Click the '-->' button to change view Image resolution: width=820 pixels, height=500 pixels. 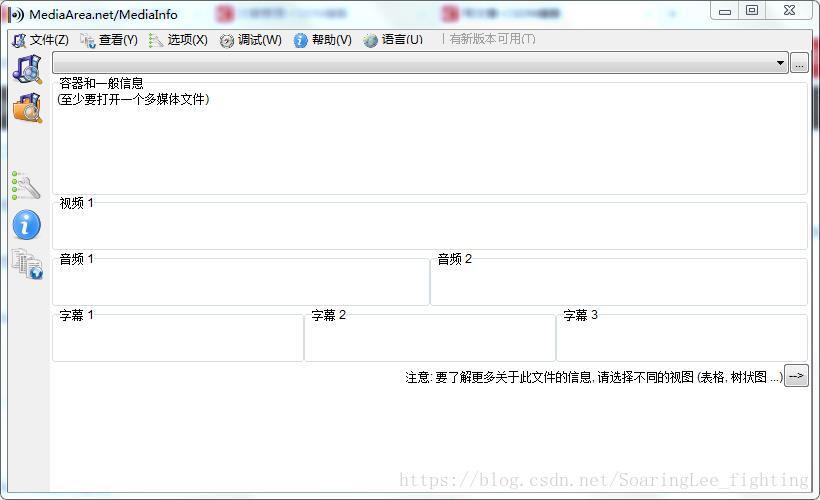(x=796, y=376)
